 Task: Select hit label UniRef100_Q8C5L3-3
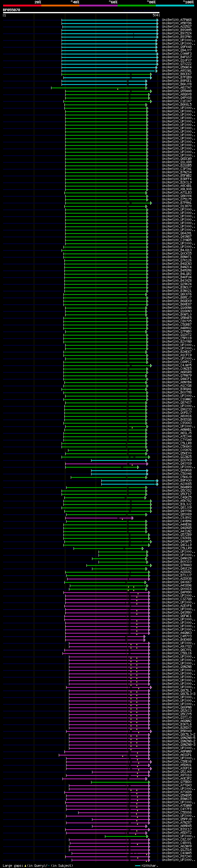tap(179, 694)
